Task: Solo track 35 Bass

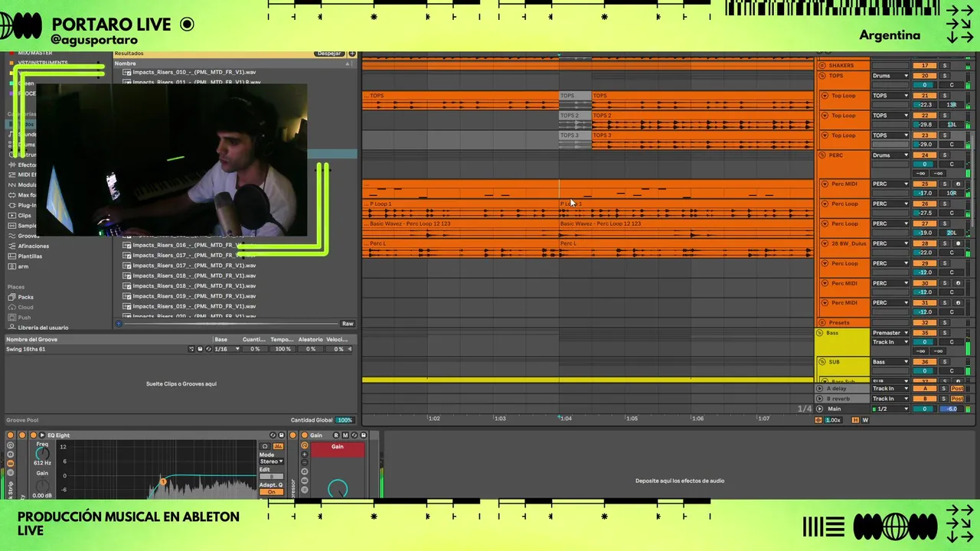Action: [x=944, y=333]
